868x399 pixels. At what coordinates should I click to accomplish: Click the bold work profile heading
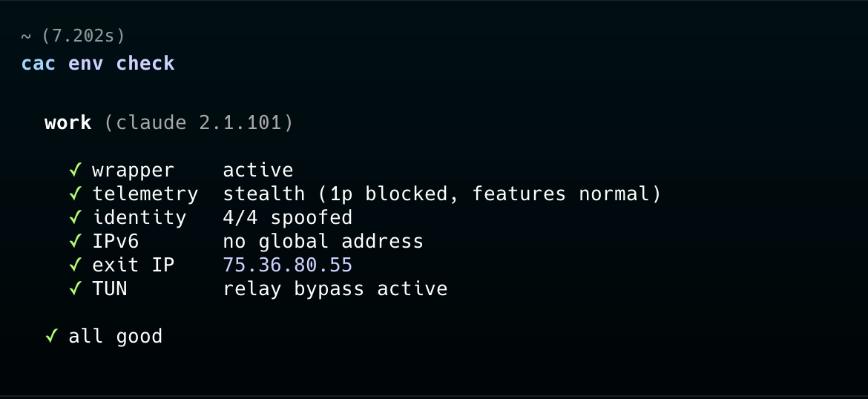coord(68,122)
